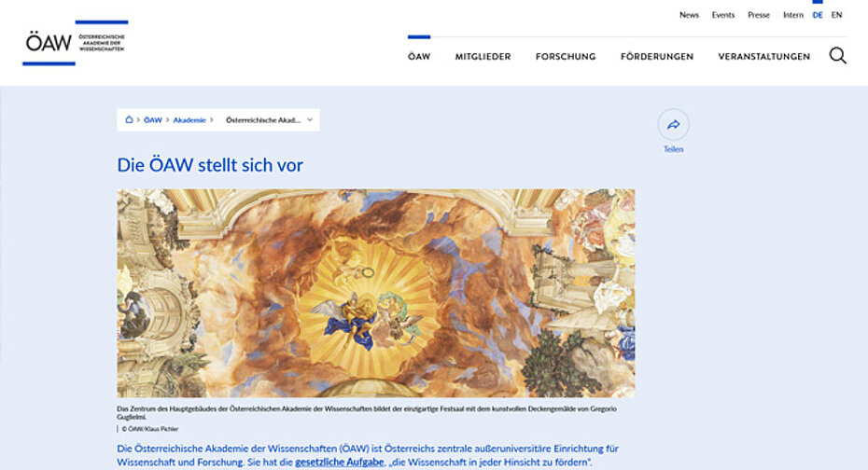Open the search magnifier icon

[837, 56]
